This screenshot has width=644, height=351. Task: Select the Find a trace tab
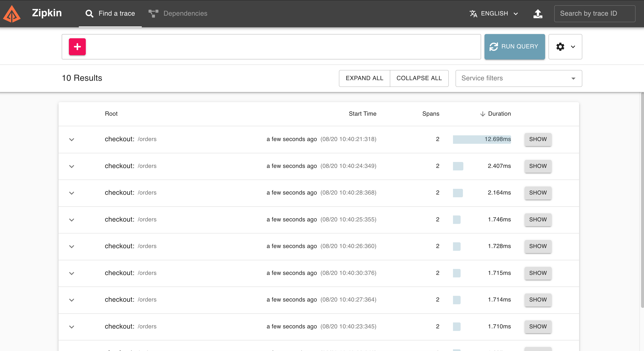tap(116, 14)
